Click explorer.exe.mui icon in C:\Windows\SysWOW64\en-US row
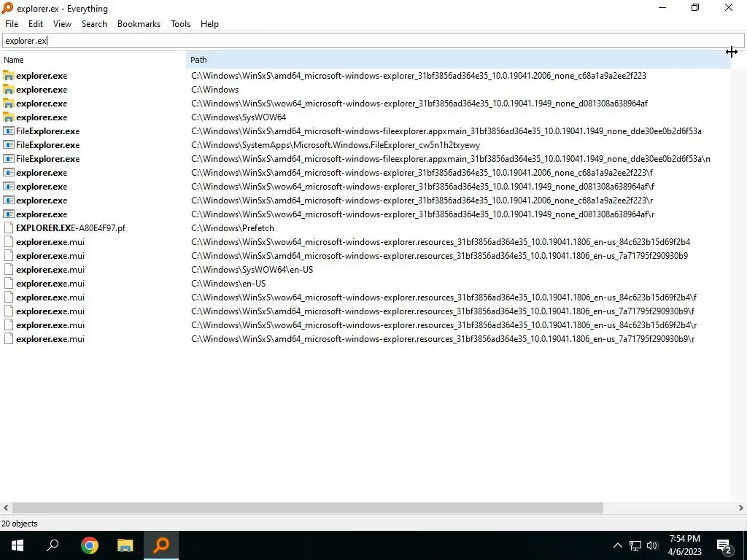The height and width of the screenshot is (560, 747). (8, 270)
